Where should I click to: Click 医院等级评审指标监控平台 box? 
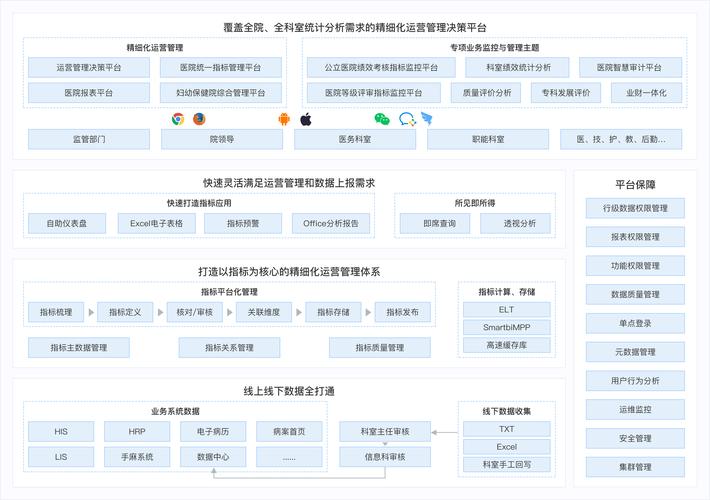pyautogui.click(x=374, y=93)
